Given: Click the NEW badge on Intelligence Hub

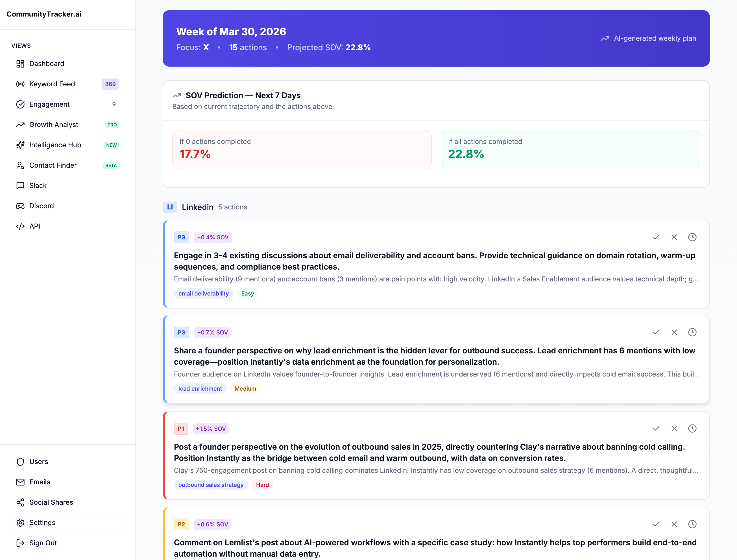Looking at the screenshot, I should click(x=111, y=145).
